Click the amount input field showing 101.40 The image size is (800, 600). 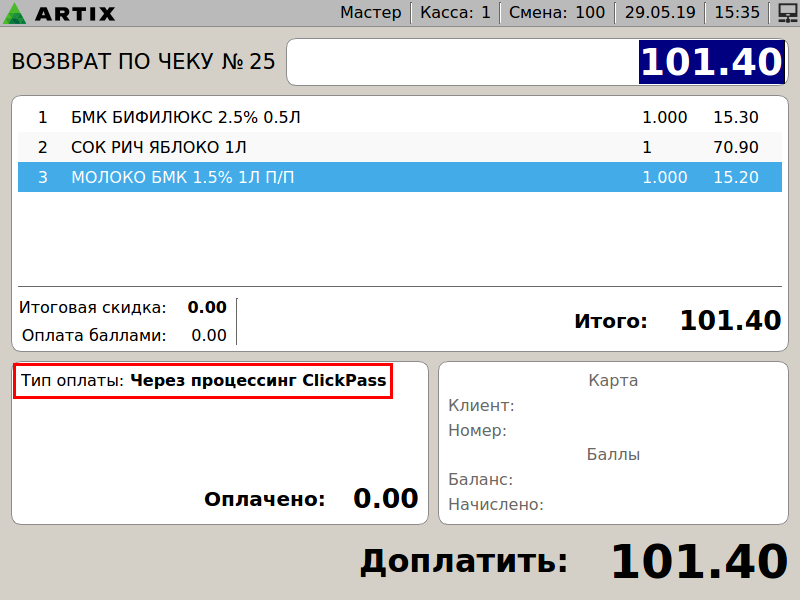pos(536,62)
